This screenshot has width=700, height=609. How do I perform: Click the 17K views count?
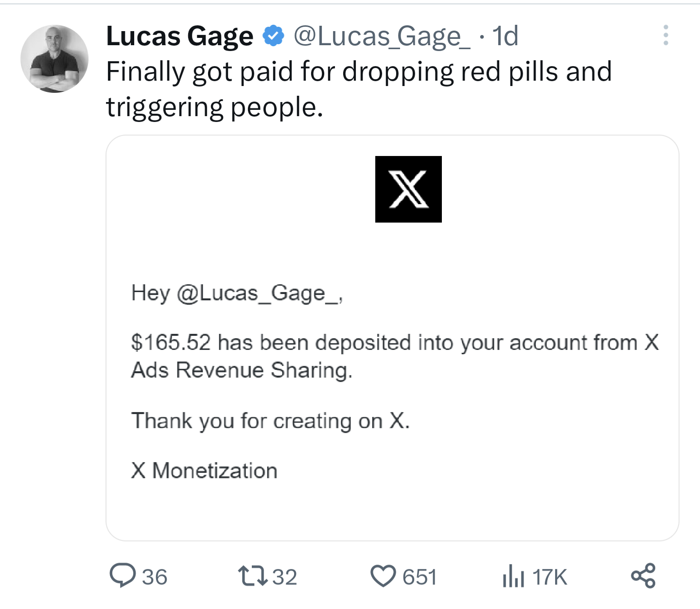pyautogui.click(x=550, y=577)
